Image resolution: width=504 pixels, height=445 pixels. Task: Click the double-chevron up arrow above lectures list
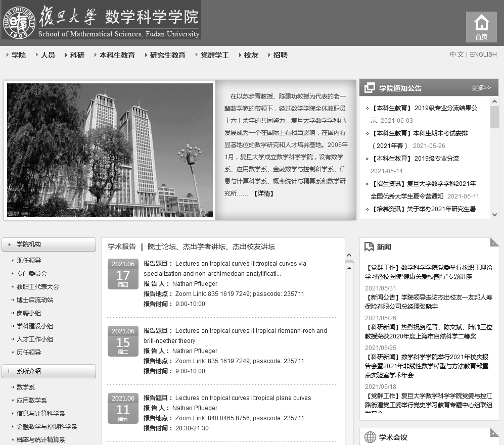(x=349, y=255)
